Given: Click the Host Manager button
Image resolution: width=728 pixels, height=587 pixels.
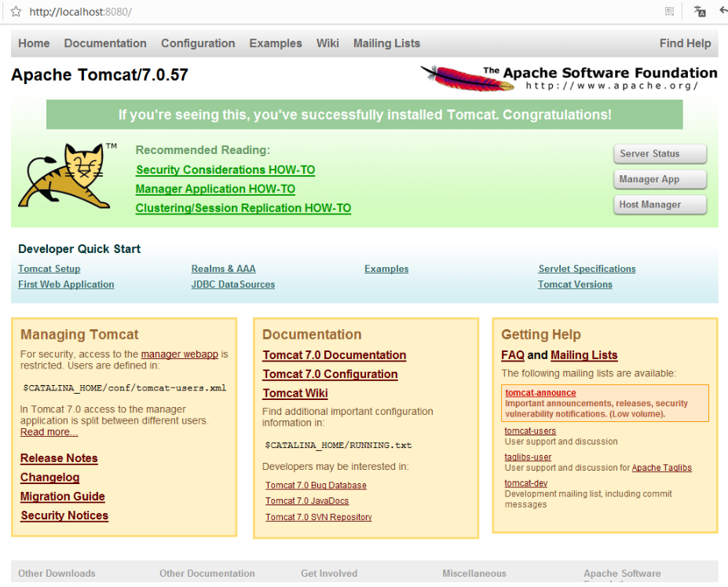Looking at the screenshot, I should (660, 205).
